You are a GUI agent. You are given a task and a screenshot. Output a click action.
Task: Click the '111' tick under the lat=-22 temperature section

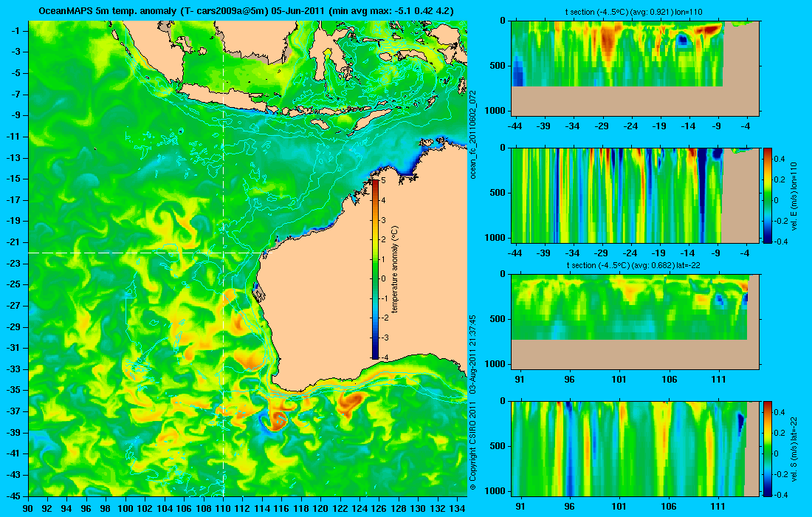coord(718,380)
